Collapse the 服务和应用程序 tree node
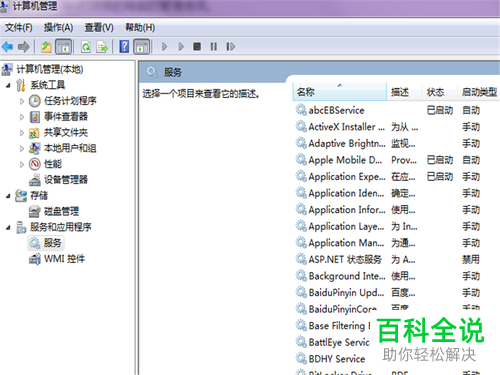The width and height of the screenshot is (500, 375). [8, 228]
